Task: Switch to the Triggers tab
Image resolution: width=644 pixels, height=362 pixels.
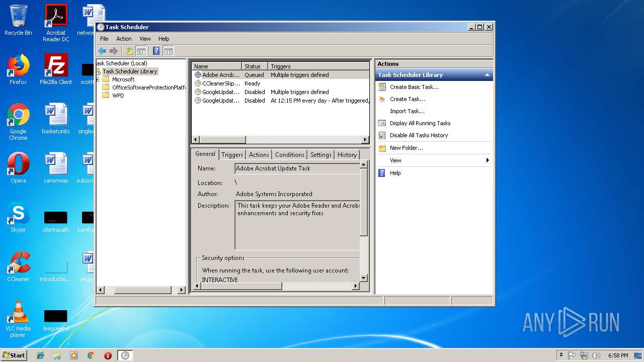Action: 232,155
